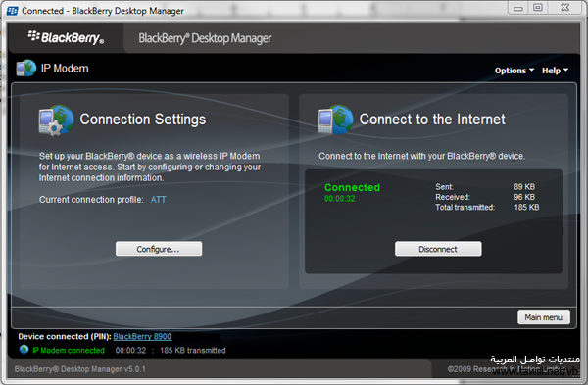Click the IP Modem section title
This screenshot has width=588, height=385.
[65, 69]
